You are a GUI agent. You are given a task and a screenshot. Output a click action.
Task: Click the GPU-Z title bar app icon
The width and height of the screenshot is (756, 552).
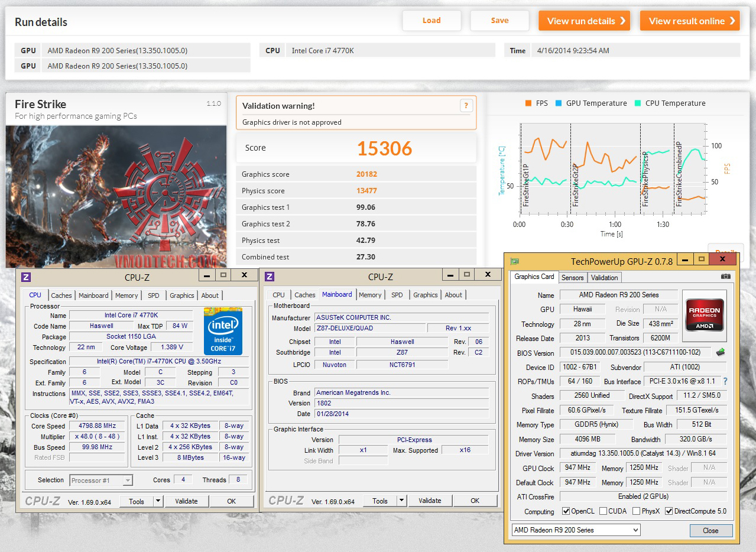click(x=515, y=261)
